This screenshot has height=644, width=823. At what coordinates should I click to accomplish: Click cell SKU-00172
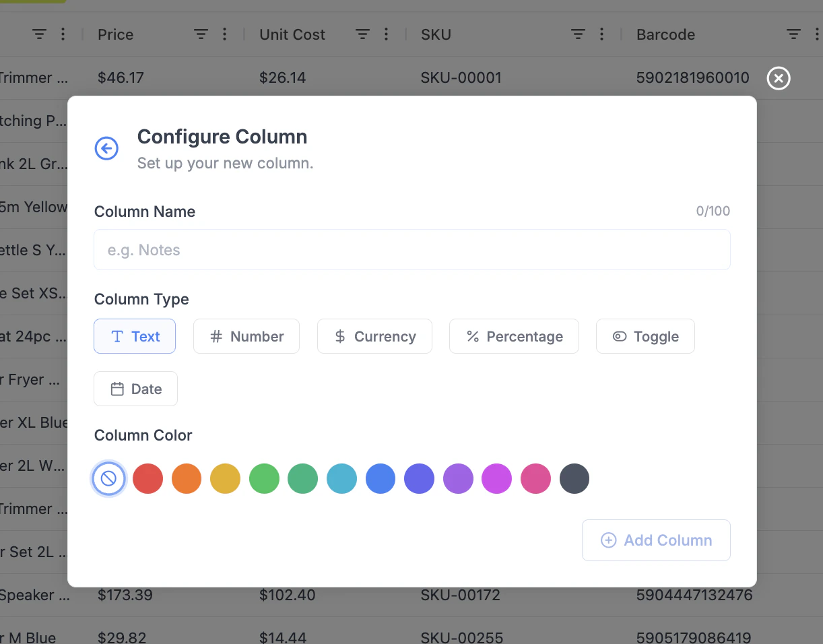pyautogui.click(x=461, y=595)
